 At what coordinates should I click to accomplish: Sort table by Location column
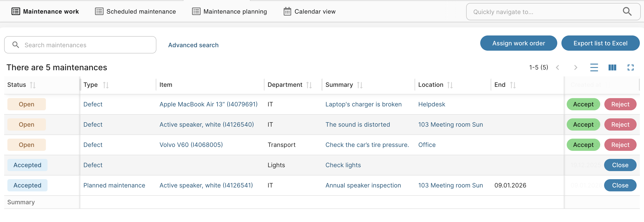[x=450, y=85]
